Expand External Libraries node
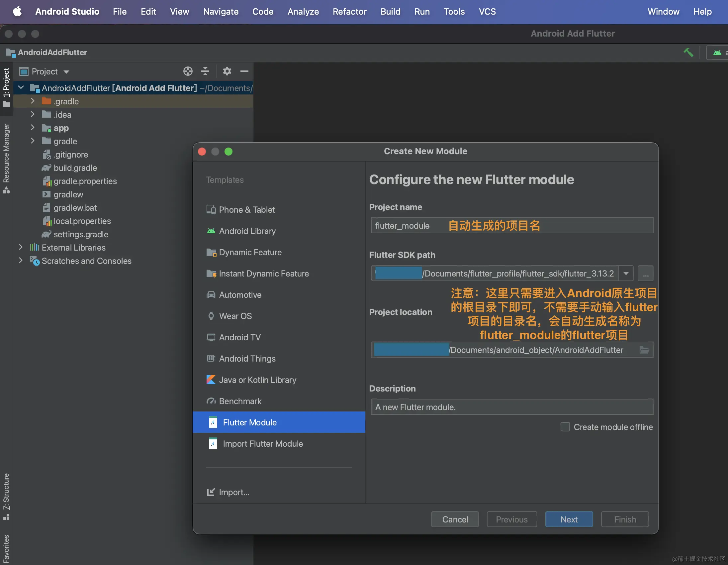This screenshot has width=728, height=565. tap(21, 247)
